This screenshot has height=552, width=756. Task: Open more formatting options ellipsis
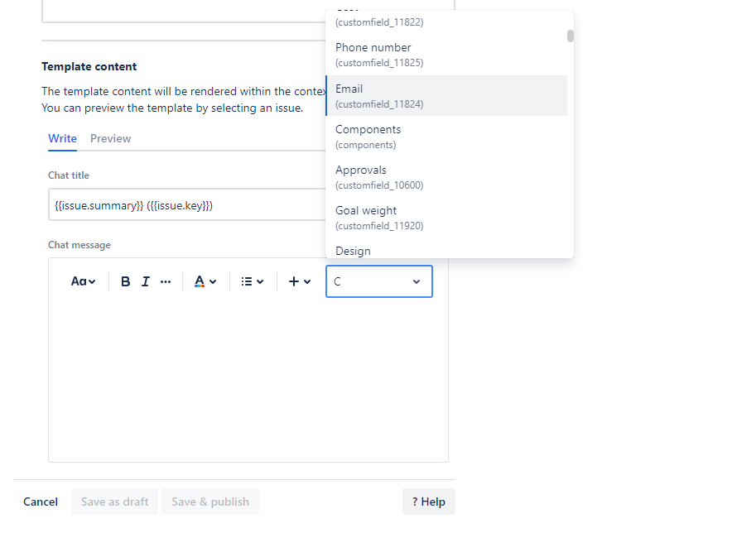pos(166,281)
